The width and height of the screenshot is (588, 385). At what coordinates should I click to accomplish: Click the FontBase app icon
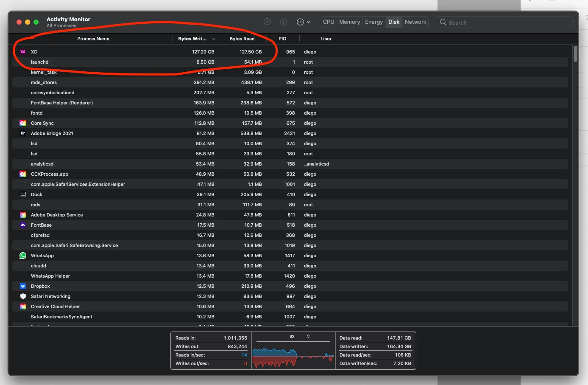23,225
